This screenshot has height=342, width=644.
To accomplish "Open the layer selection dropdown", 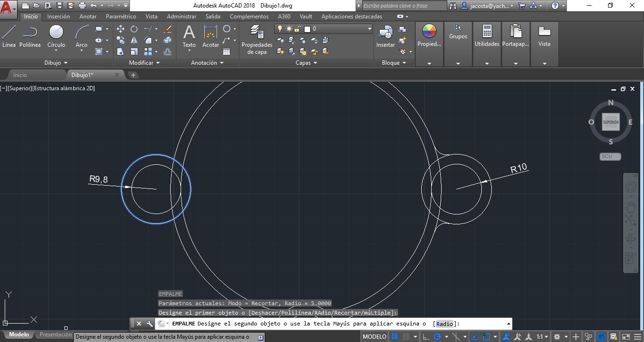I will 369,29.
